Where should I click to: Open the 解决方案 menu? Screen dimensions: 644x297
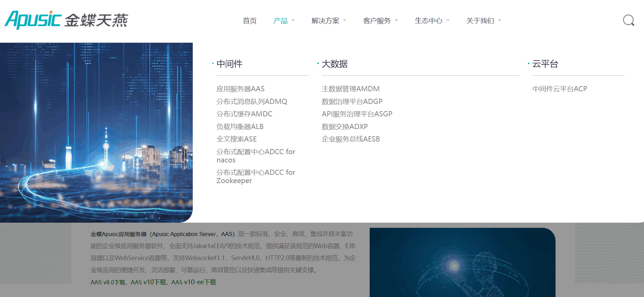pyautogui.click(x=325, y=21)
